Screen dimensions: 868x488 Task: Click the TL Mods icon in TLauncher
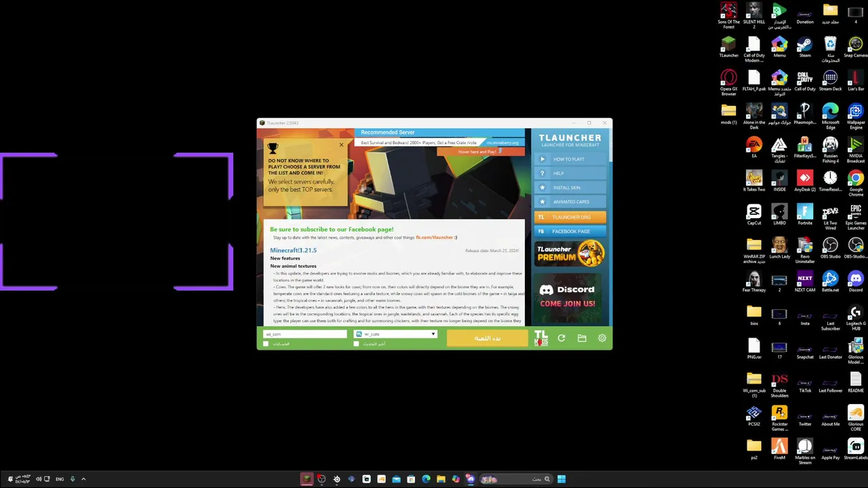(x=540, y=338)
